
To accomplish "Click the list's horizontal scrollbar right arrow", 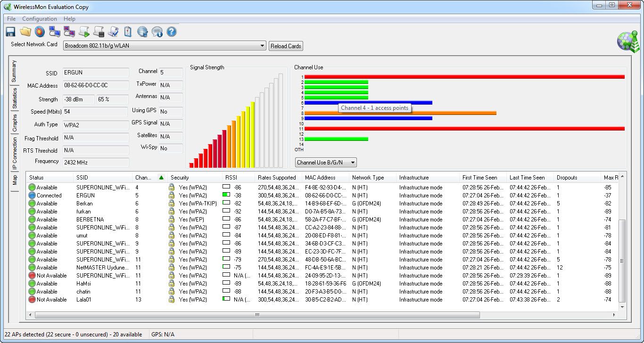I will (614, 315).
